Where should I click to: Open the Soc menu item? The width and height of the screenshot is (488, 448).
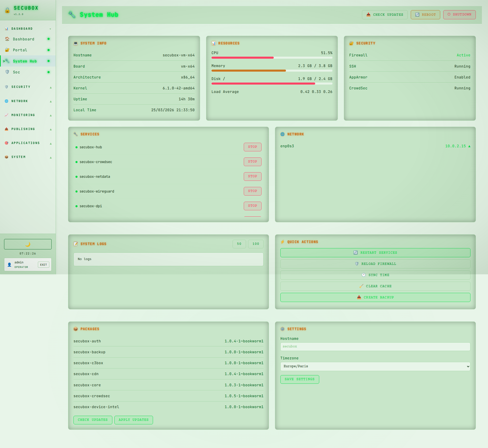pos(17,72)
